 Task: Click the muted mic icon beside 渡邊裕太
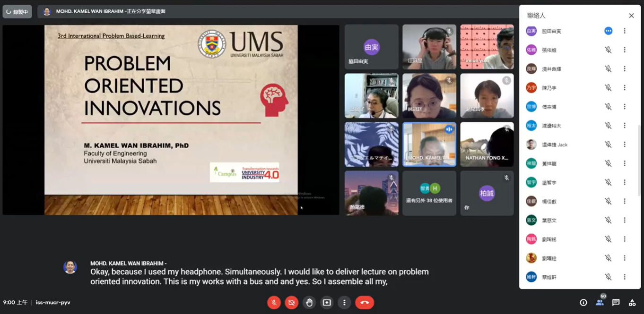[x=608, y=126]
